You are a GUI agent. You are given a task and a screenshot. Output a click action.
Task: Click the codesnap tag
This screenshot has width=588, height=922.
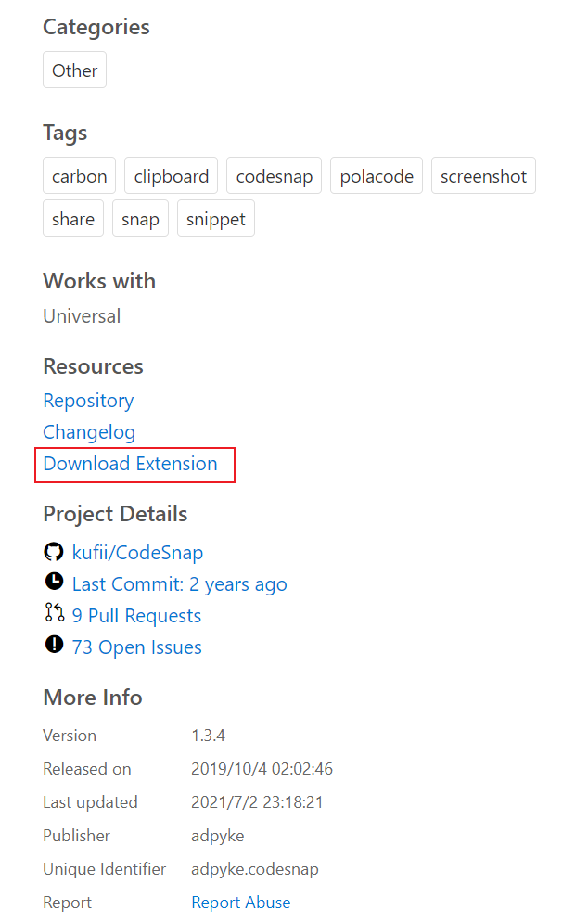pyautogui.click(x=274, y=176)
